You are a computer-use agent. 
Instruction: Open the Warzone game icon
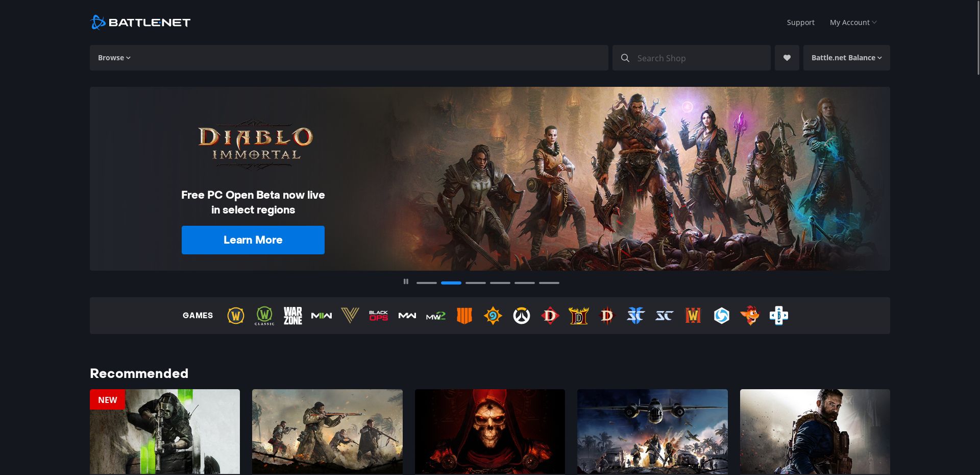293,316
